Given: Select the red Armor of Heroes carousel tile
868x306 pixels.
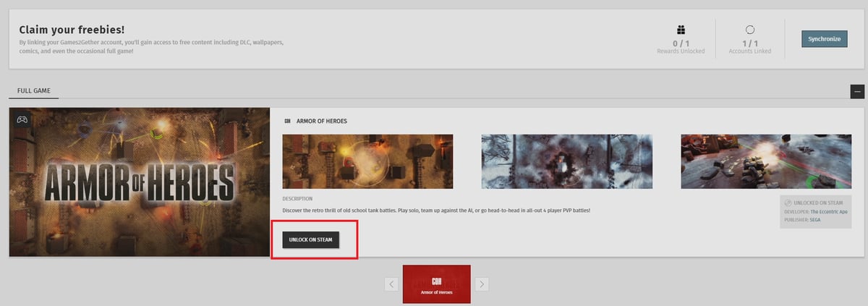Looking at the screenshot, I should click(x=437, y=284).
